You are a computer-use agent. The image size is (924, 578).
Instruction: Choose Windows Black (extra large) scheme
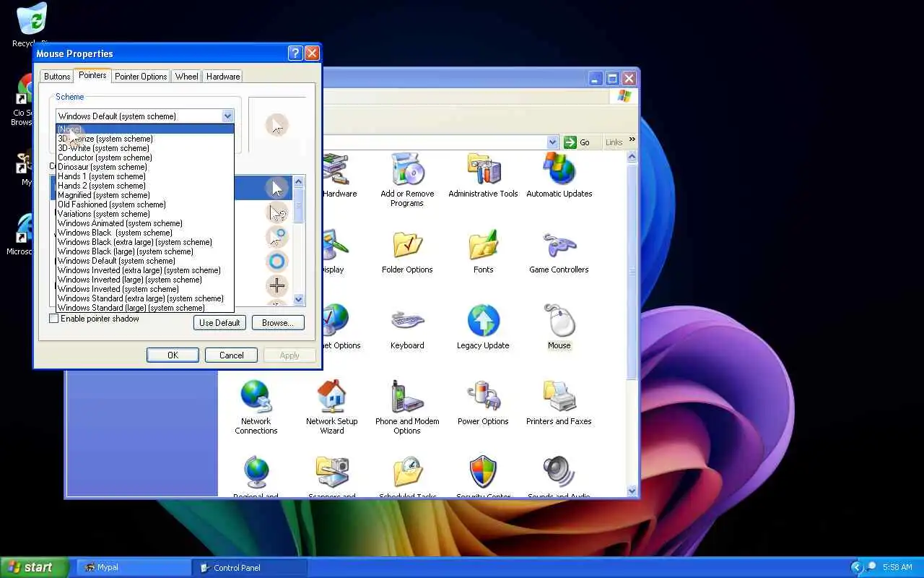[x=145, y=242]
